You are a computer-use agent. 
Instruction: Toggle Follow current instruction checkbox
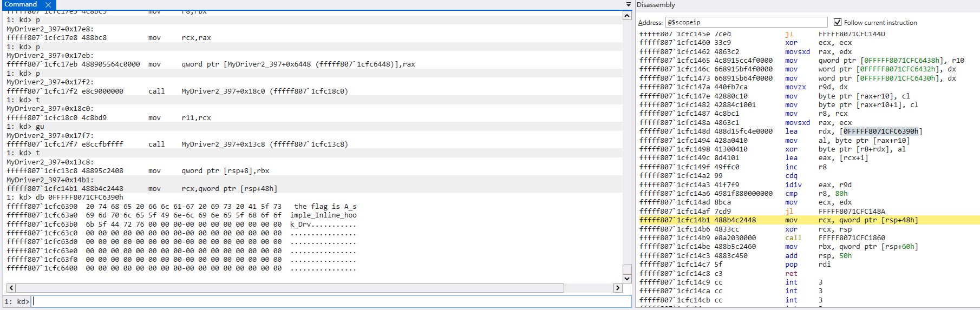(x=838, y=23)
